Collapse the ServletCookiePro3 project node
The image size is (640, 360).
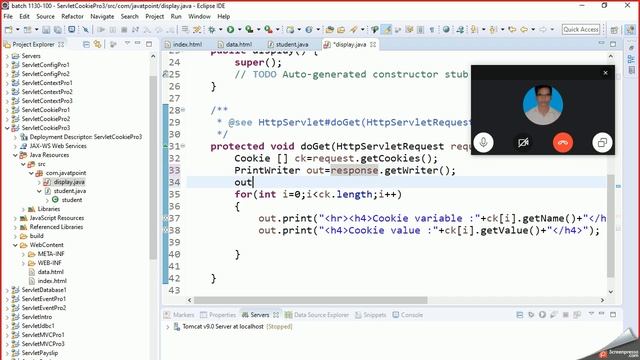[7, 128]
